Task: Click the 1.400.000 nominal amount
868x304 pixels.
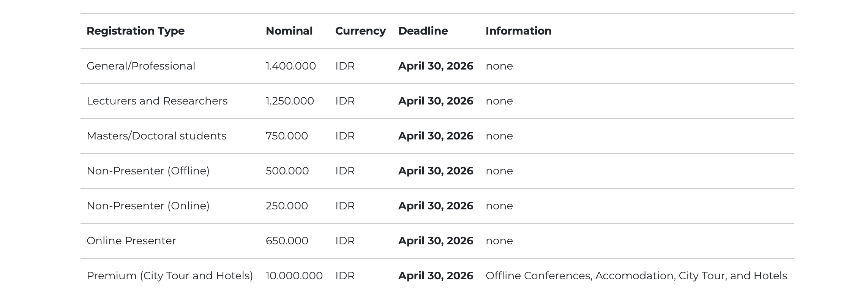Action: [x=290, y=66]
